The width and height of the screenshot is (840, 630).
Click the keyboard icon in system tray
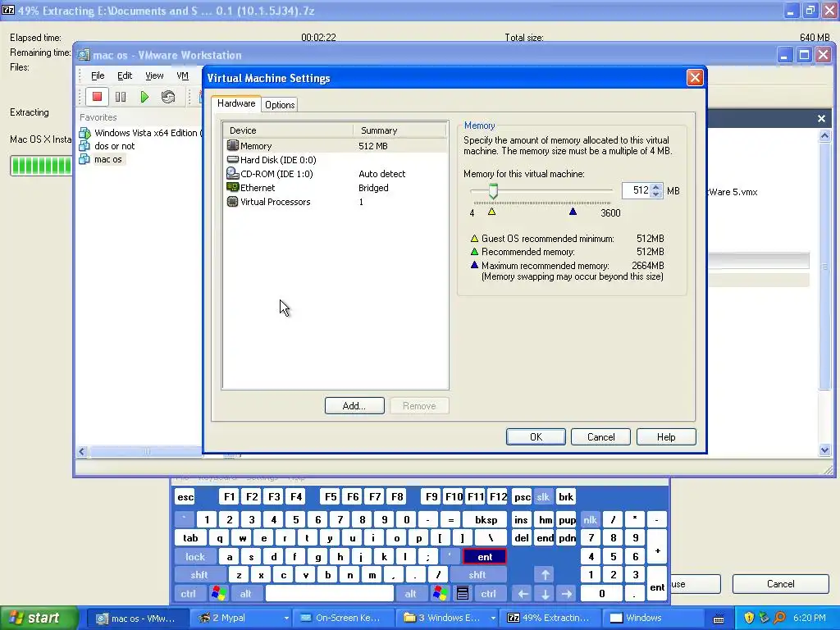point(719,619)
